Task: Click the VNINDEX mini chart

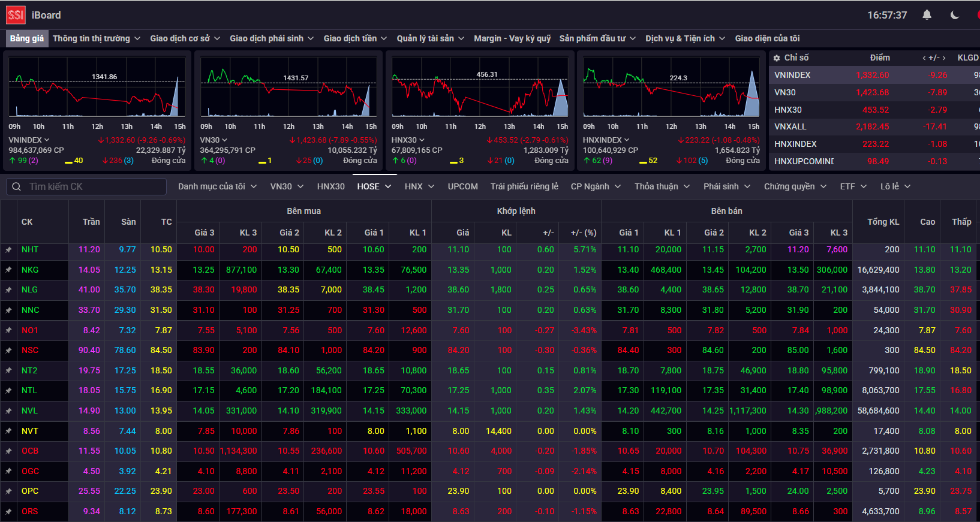Action: (x=97, y=88)
